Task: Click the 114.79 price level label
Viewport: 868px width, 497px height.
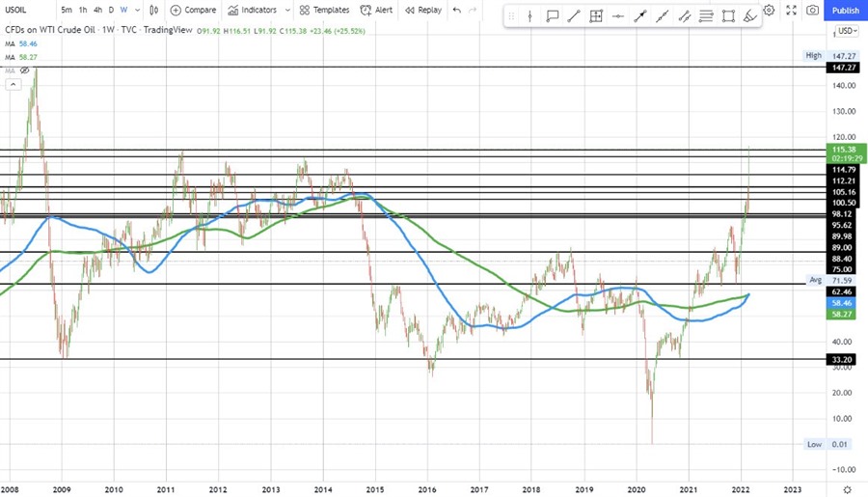Action: pyautogui.click(x=844, y=170)
